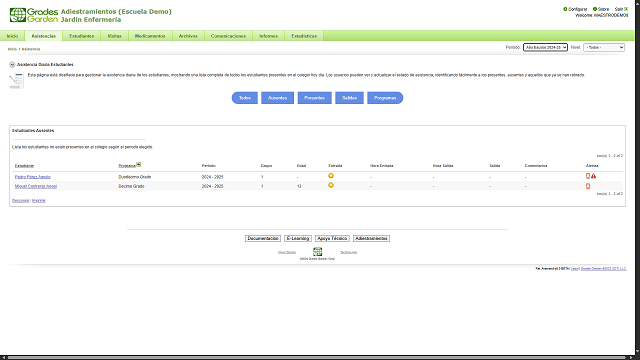Click the Salidas filter button
This screenshot has width=640, height=360.
pos(349,98)
